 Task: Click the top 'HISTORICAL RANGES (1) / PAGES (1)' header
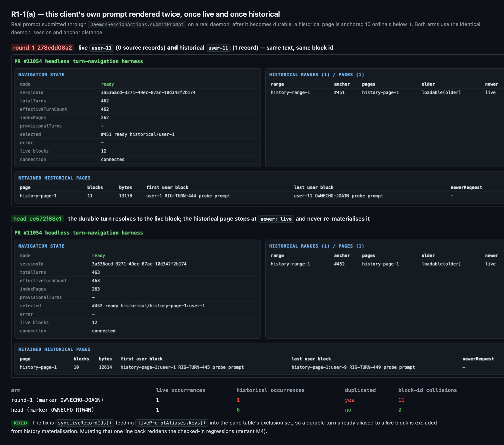316,75
